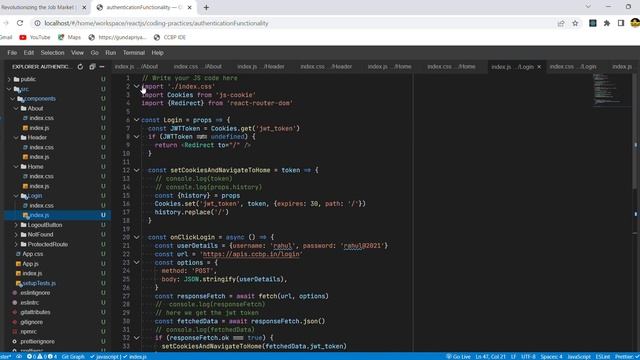Toggle the browser side panel icon
The image size is (640, 360).
click(621, 23)
